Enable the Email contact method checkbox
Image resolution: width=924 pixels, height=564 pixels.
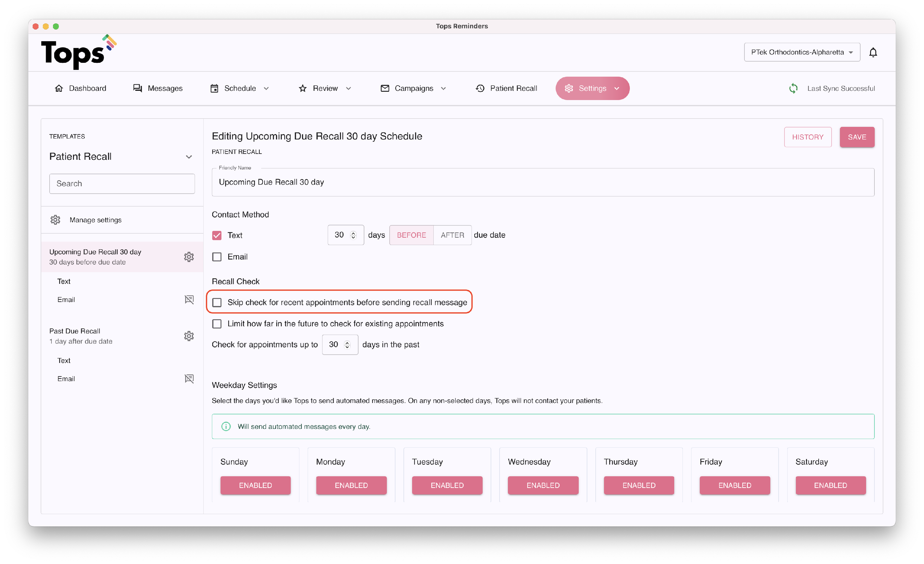pyautogui.click(x=217, y=257)
